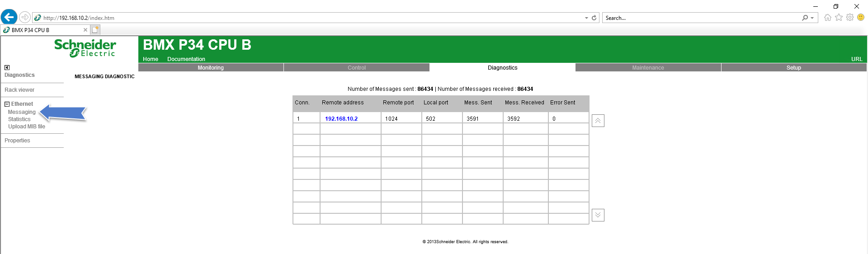
Task: Open the search provider dropdown arrow
Action: coord(812,18)
